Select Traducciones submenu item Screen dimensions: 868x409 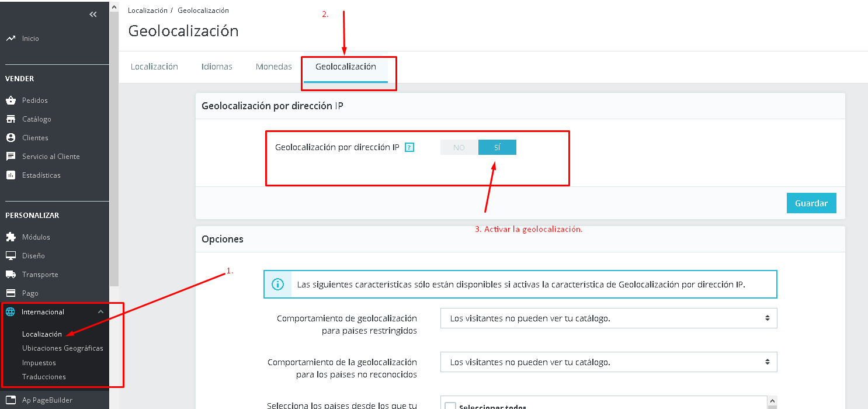(x=44, y=377)
